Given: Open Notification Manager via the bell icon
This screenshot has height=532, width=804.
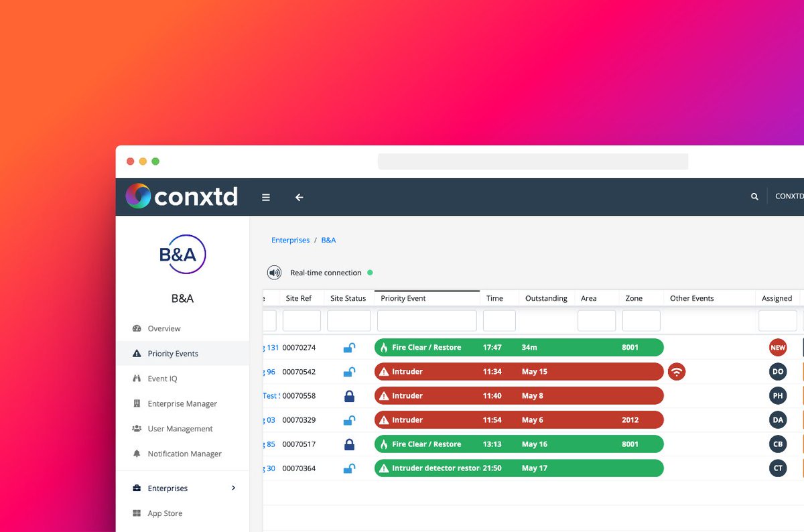Looking at the screenshot, I should coord(137,454).
